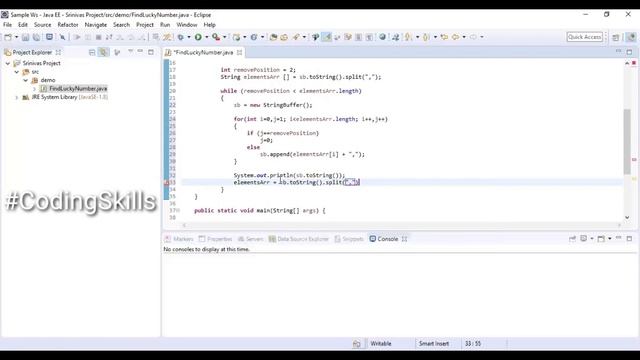Screen dimensions: 640x360
Task: Click the Terminate stop icon in toolbar
Action: [98, 37]
